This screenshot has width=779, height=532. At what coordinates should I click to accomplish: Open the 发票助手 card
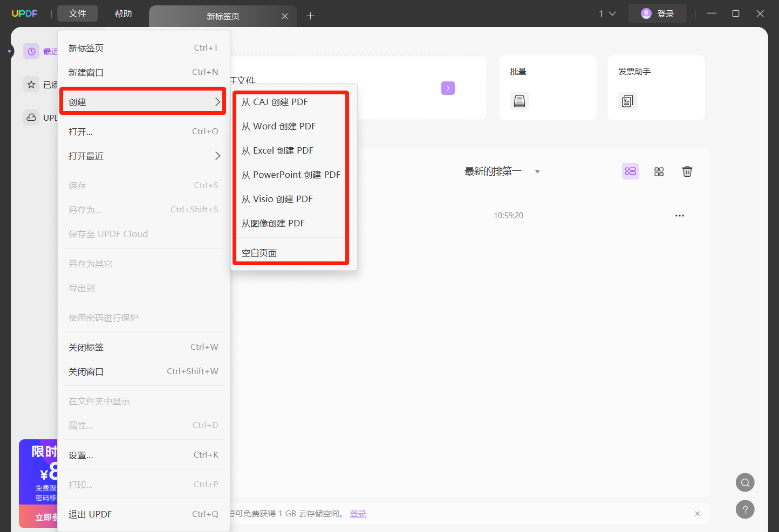coord(656,87)
